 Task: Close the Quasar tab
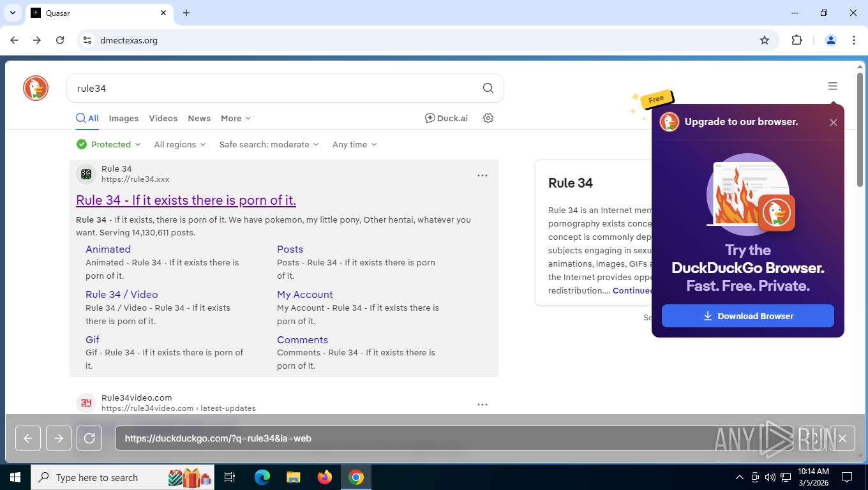163,13
